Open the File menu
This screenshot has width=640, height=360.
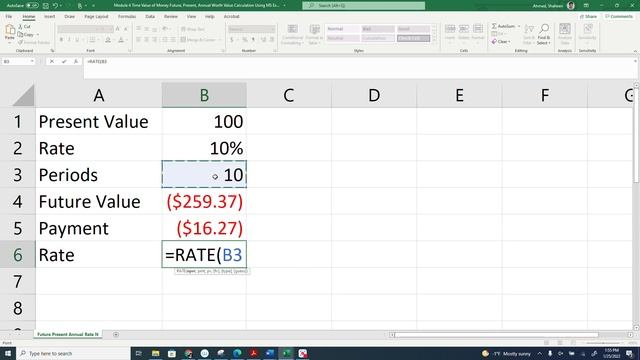click(9, 17)
